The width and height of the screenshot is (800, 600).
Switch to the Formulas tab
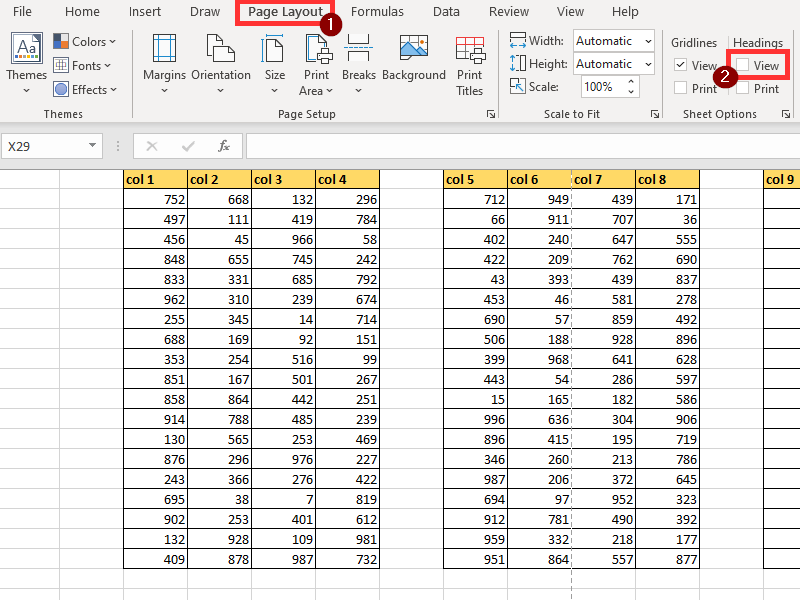point(378,12)
